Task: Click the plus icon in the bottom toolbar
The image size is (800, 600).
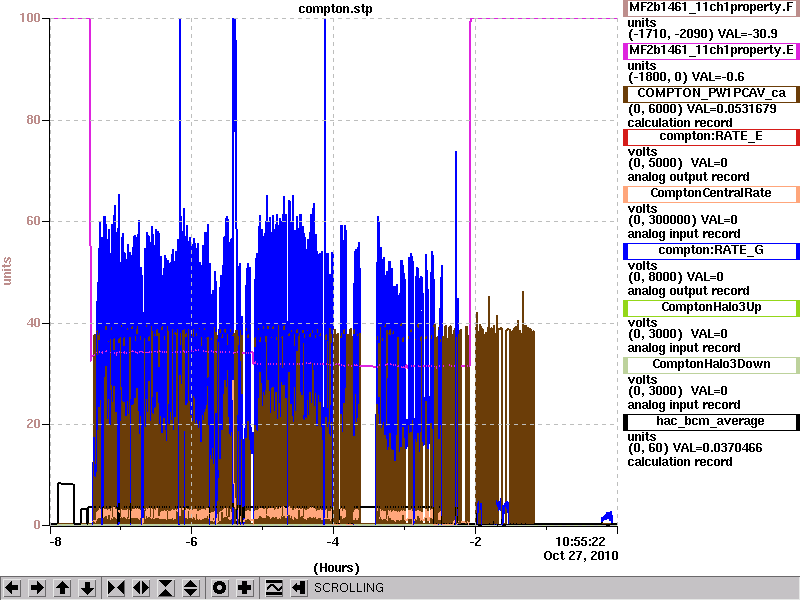Action: click(244, 588)
